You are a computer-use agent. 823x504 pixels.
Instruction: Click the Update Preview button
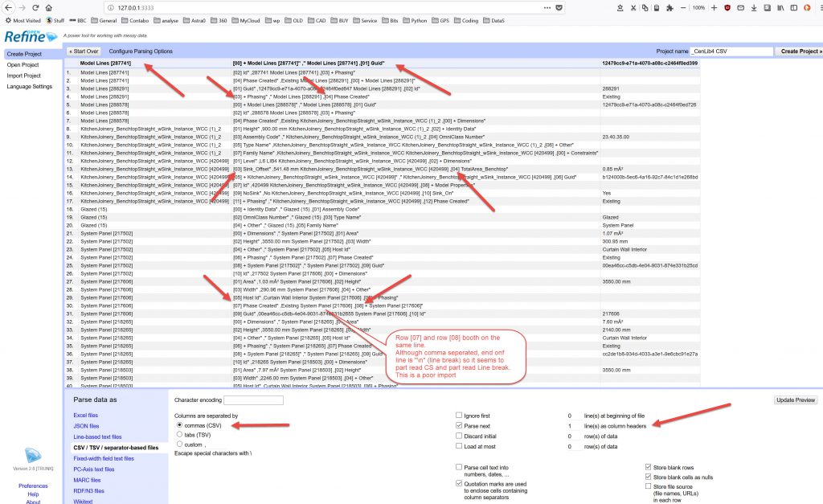796,400
